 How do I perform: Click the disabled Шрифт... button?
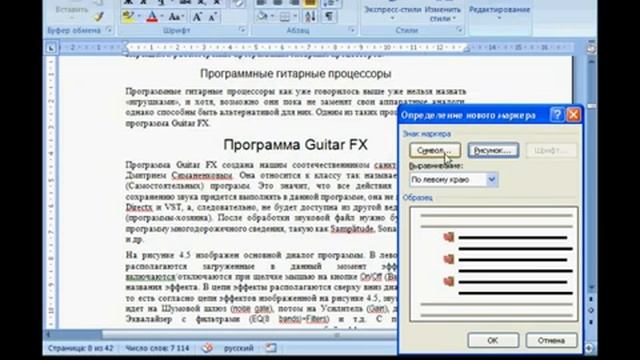(551, 150)
